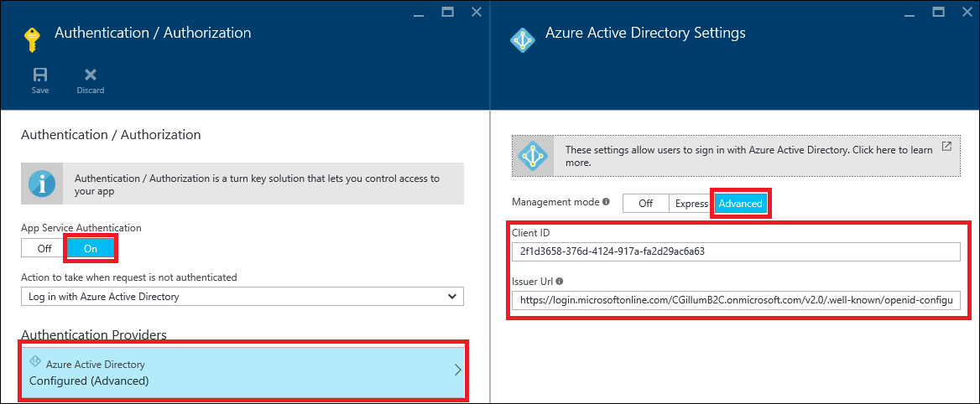Image resolution: width=980 pixels, height=404 pixels.
Task: Click into the Client ID field
Action: (x=735, y=251)
